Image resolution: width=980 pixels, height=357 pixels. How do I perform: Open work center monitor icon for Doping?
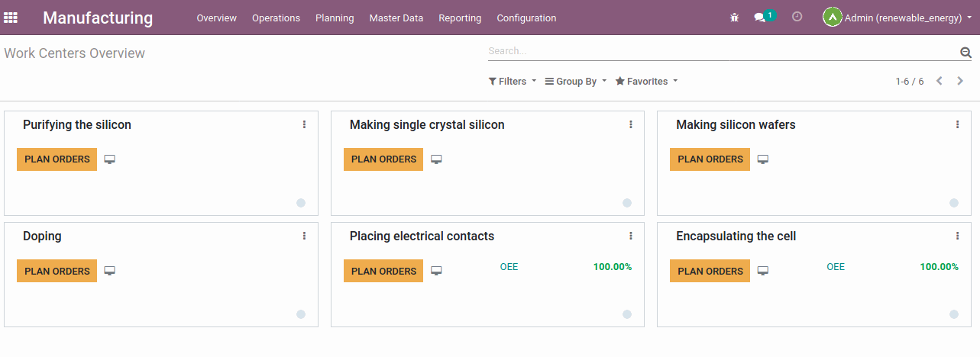[x=110, y=271]
